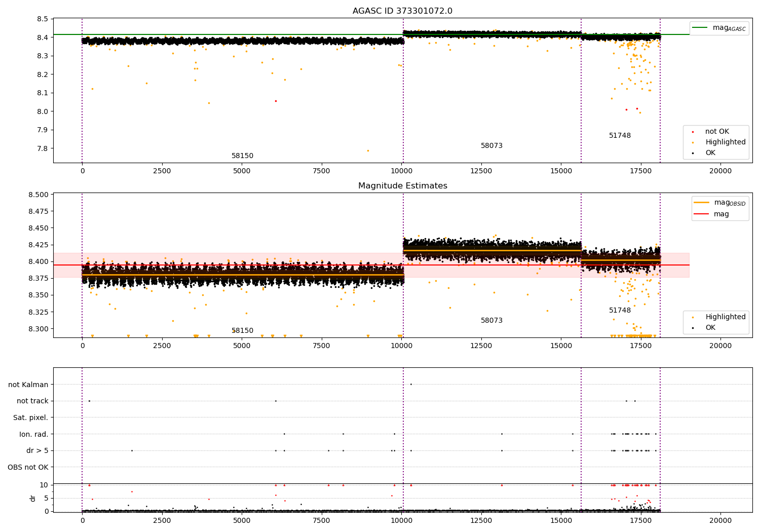Click the 'OBS not OK' row label

click(28, 467)
